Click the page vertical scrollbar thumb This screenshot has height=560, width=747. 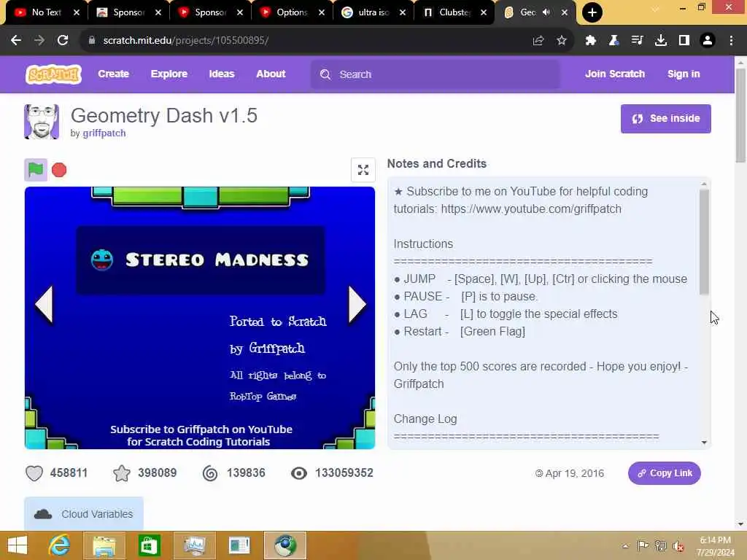click(740, 116)
